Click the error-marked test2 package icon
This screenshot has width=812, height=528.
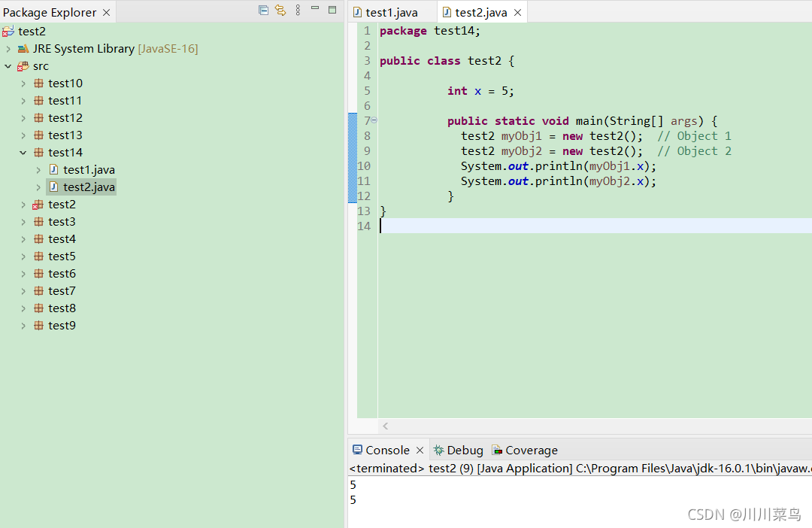(x=38, y=205)
